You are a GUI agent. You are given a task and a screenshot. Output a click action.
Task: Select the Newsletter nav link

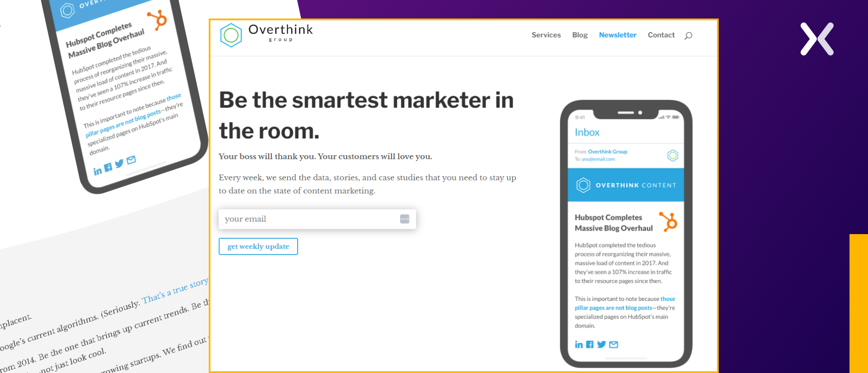tap(617, 35)
